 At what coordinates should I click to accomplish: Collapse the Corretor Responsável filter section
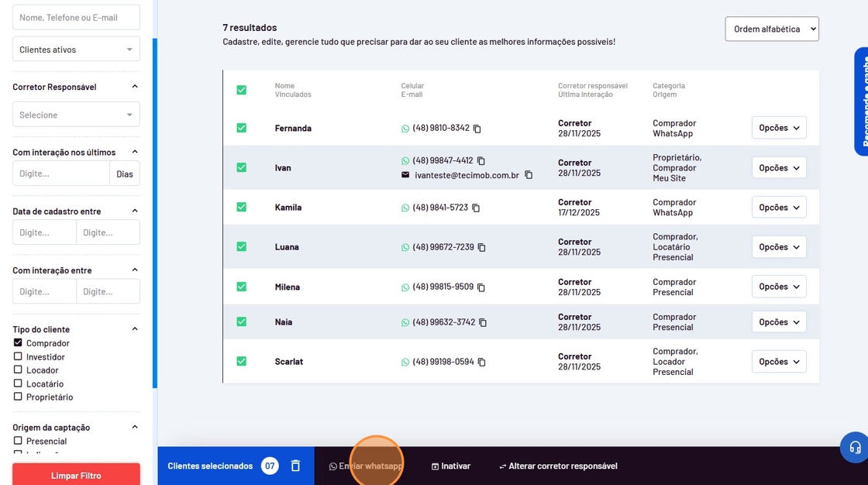(135, 87)
